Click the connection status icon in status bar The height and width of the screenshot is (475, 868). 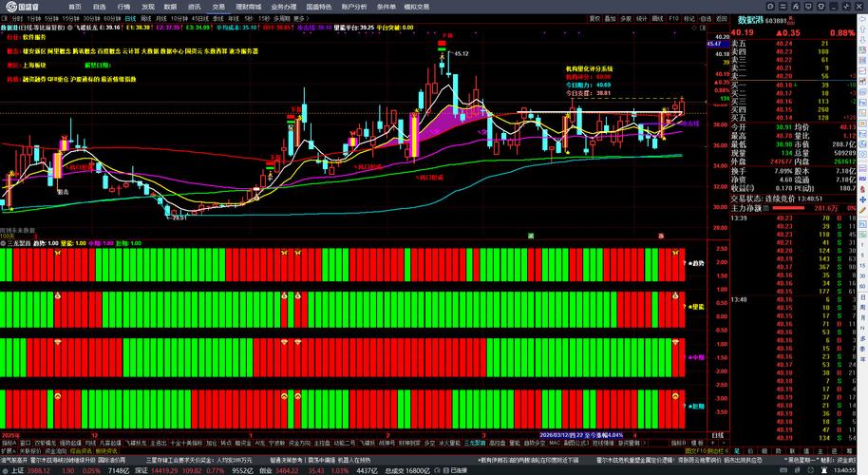(445, 470)
